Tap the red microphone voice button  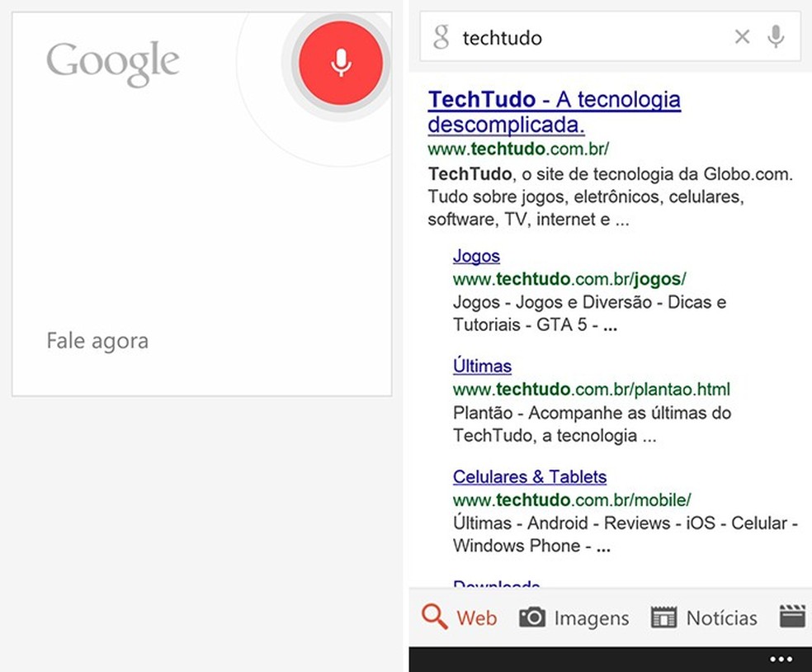click(x=341, y=63)
